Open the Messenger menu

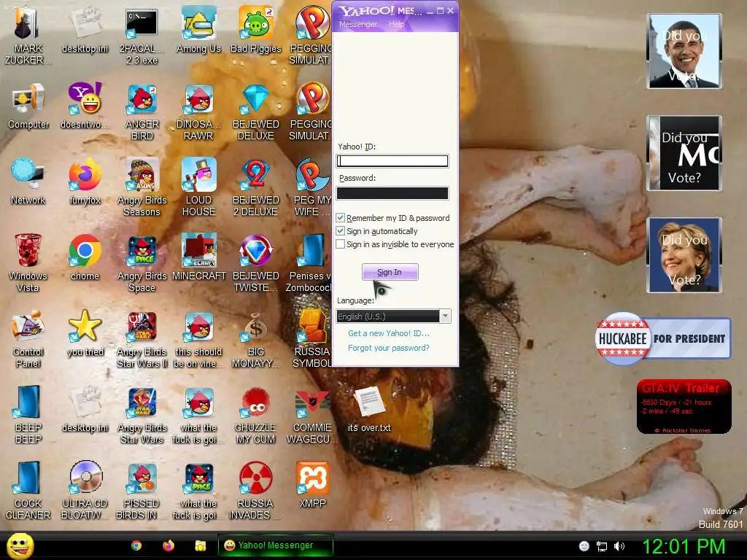click(357, 24)
